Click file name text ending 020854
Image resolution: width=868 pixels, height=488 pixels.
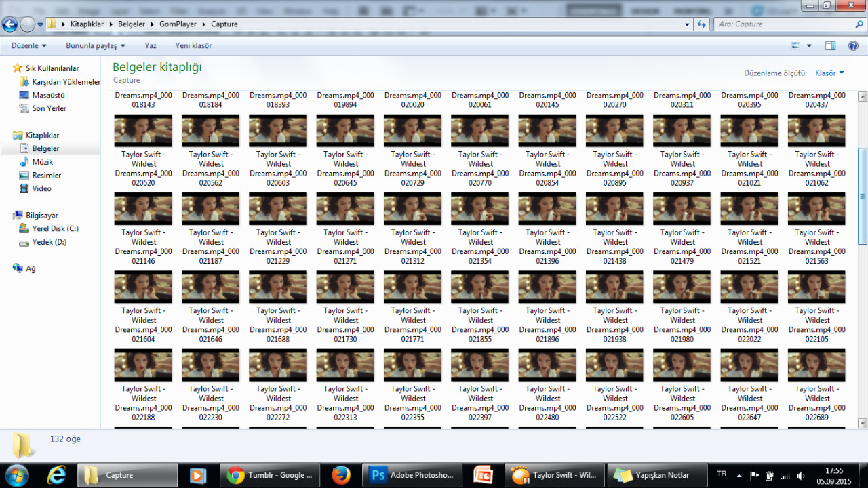(548, 169)
